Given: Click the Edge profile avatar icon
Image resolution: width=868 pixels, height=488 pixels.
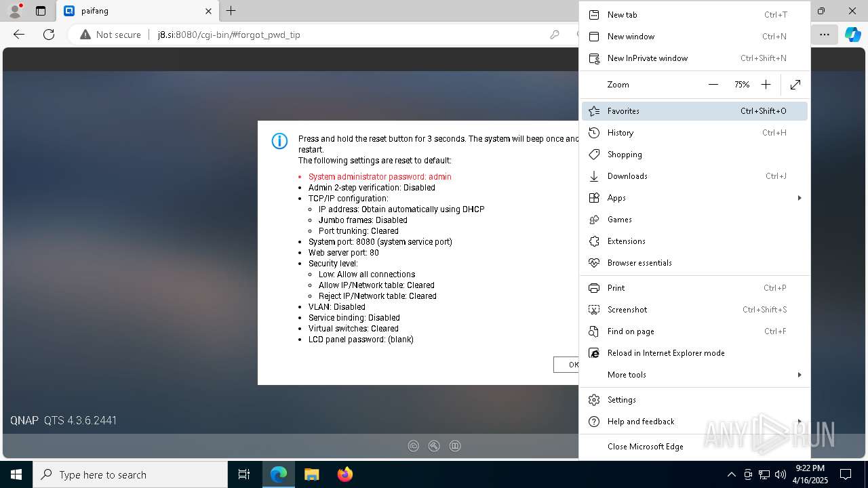Looking at the screenshot, I should (x=15, y=11).
